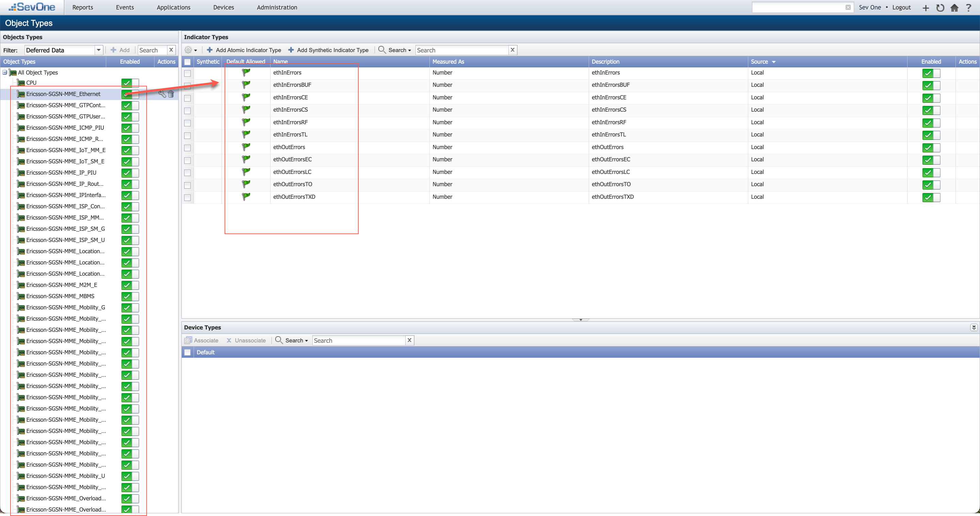Toggle Enabled switch for Ericsson-SGSN-MME_MBMS
Viewport: 980px width, 516px height.
[130, 296]
